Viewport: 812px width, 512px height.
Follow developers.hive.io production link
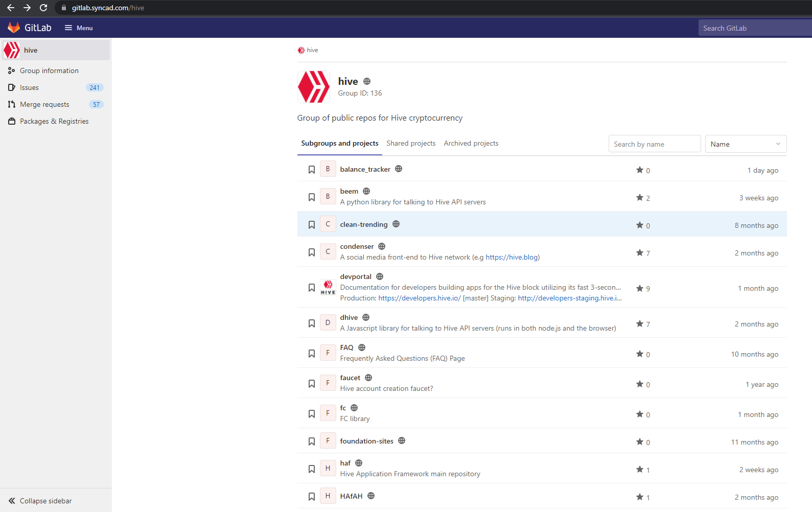pos(420,298)
